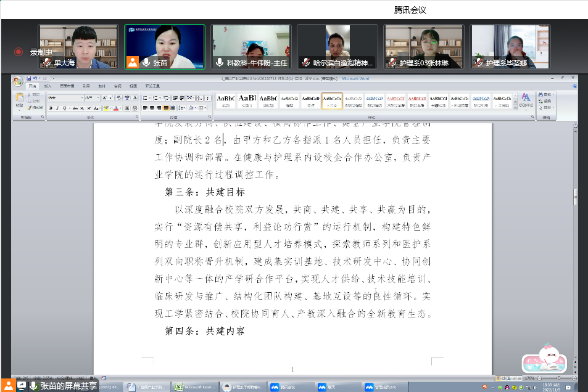Toggle justify paragraph alignment

point(167,108)
